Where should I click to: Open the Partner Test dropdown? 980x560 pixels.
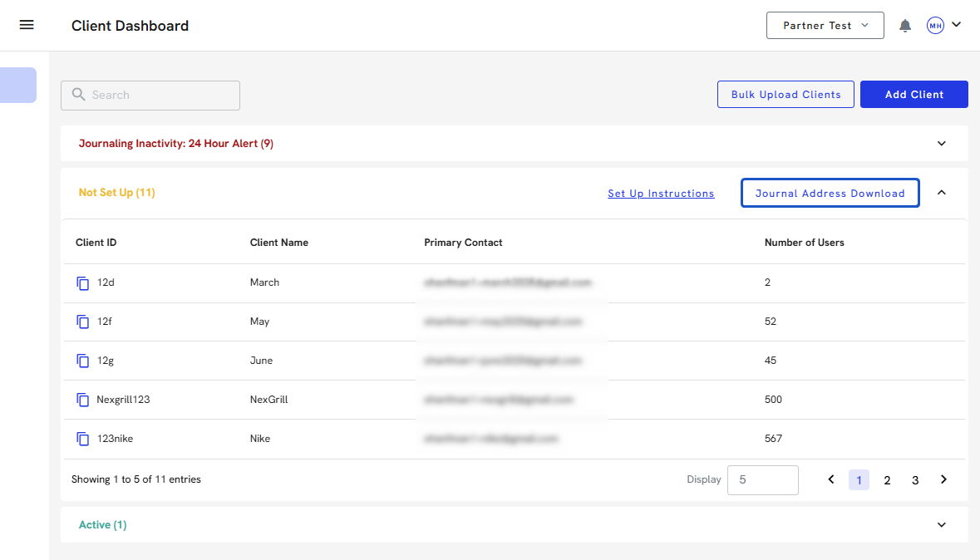coord(825,26)
